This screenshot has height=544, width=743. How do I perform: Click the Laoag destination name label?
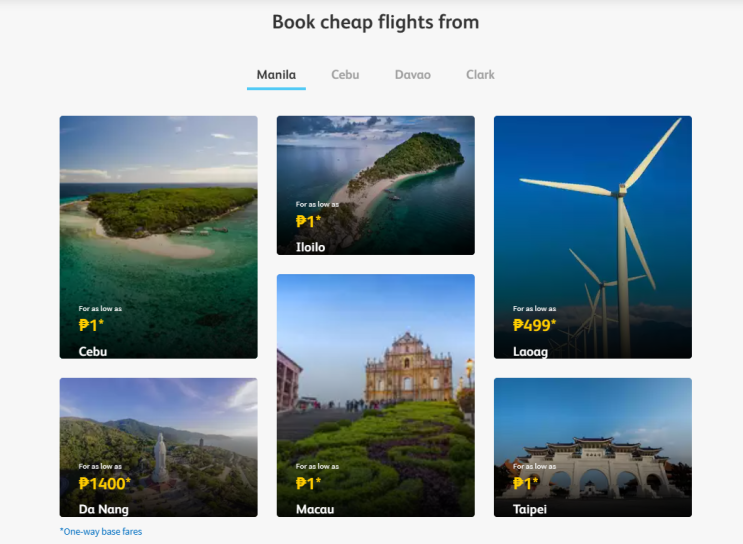click(530, 352)
